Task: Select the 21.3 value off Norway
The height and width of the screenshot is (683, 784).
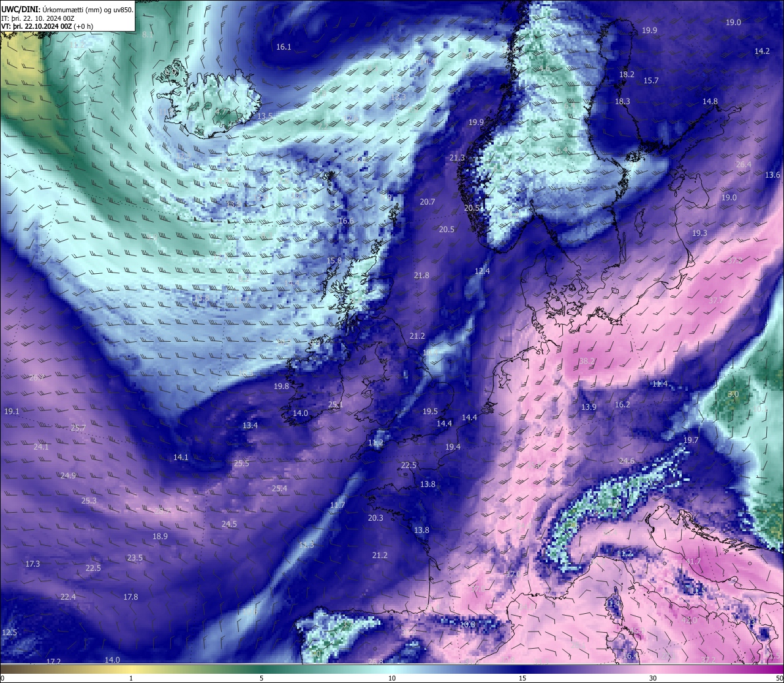Action: [457, 158]
